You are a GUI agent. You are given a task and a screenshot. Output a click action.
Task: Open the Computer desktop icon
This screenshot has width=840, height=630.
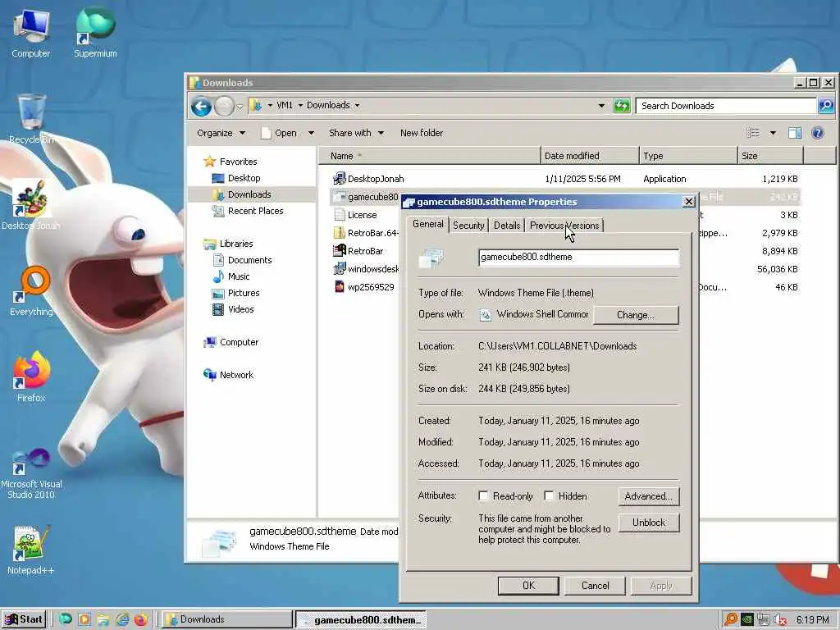tap(30, 34)
